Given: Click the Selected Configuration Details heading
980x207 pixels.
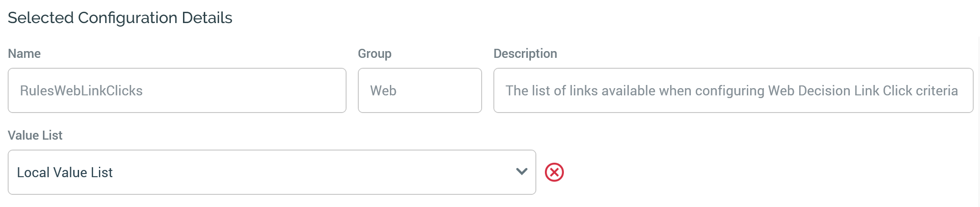Looking at the screenshot, I should (120, 18).
